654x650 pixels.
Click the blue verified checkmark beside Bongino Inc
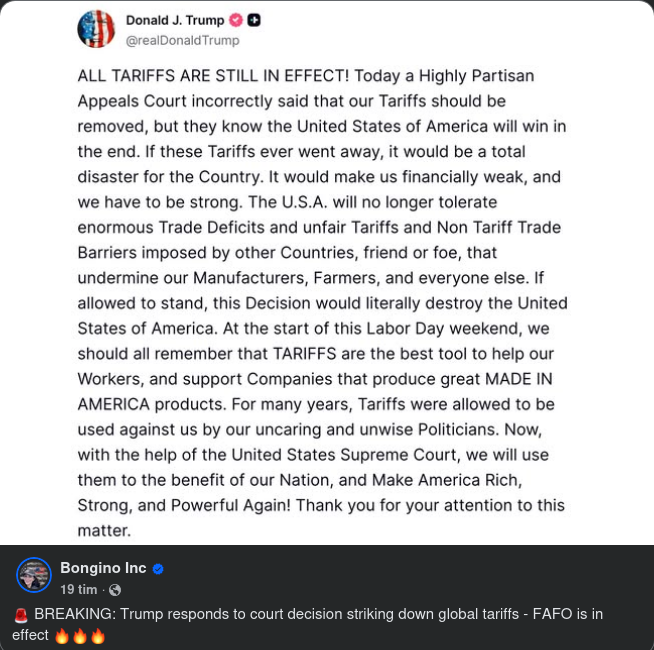tap(158, 569)
